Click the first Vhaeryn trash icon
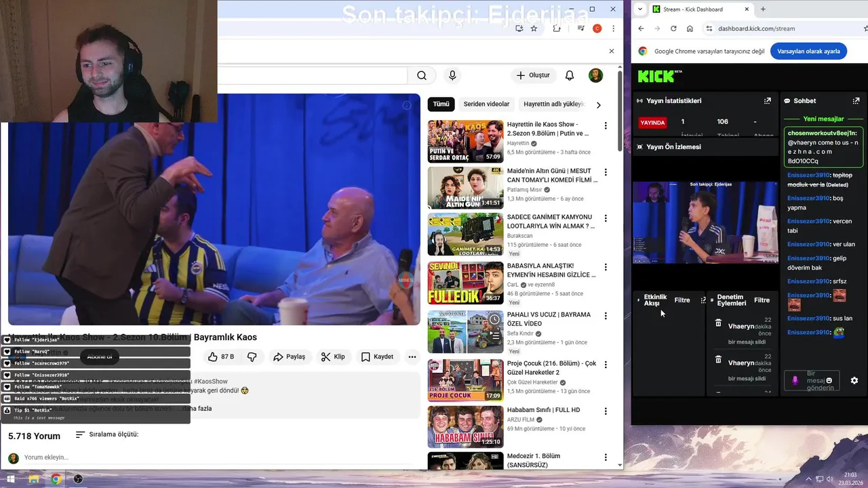This screenshot has width=868, height=488. pyautogui.click(x=718, y=323)
